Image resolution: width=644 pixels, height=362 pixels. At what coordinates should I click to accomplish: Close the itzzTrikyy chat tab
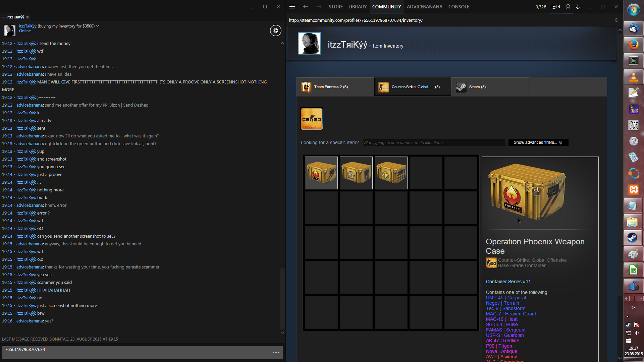[x=28, y=17]
